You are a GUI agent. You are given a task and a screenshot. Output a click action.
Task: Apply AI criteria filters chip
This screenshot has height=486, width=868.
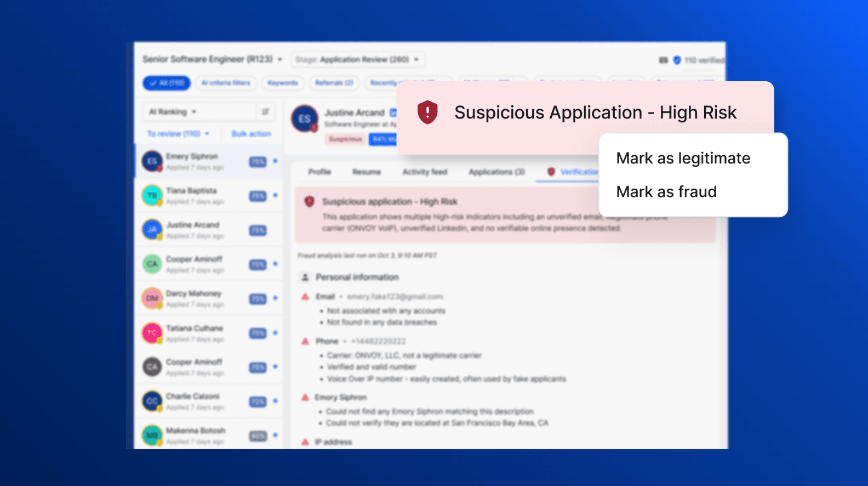click(x=226, y=83)
